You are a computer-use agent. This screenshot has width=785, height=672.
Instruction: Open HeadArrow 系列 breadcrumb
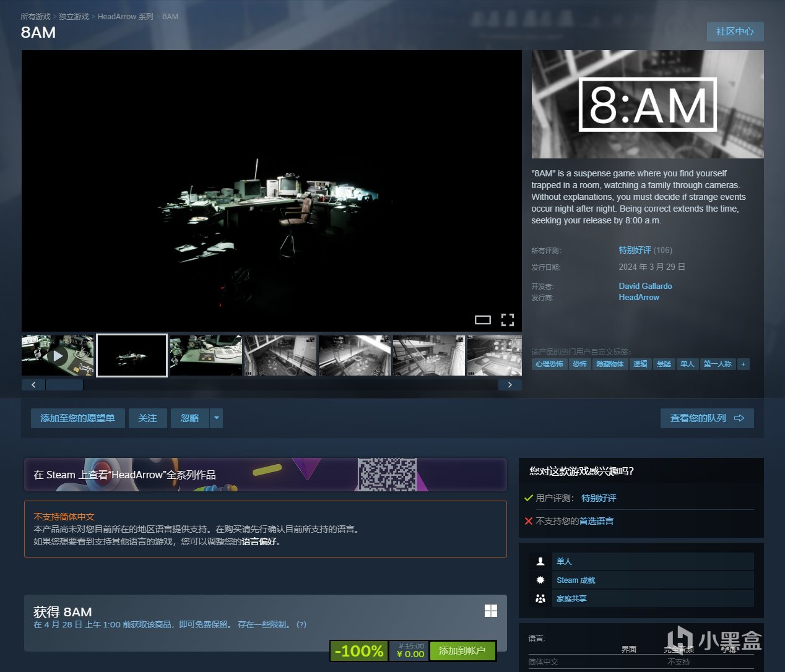point(125,17)
